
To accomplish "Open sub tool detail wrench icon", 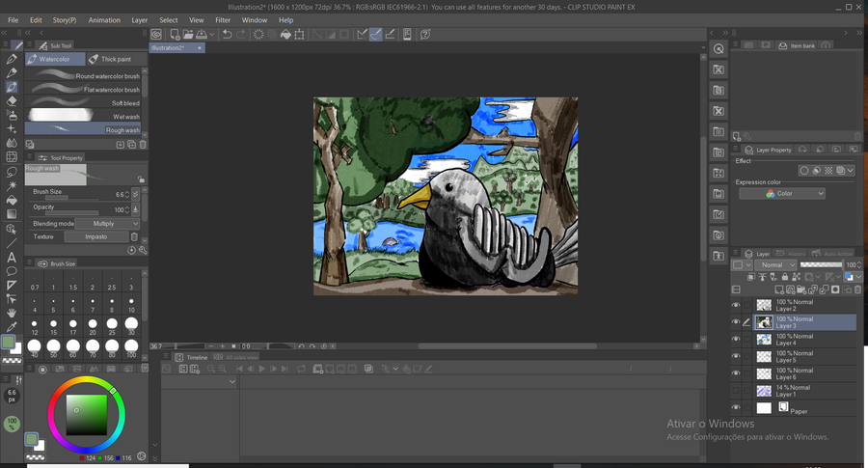I will click(x=143, y=250).
